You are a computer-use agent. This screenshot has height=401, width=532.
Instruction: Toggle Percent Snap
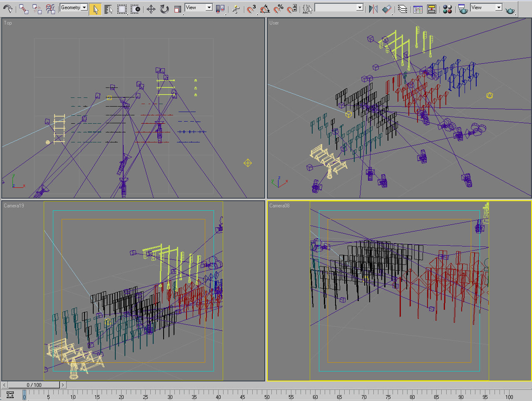click(x=278, y=9)
